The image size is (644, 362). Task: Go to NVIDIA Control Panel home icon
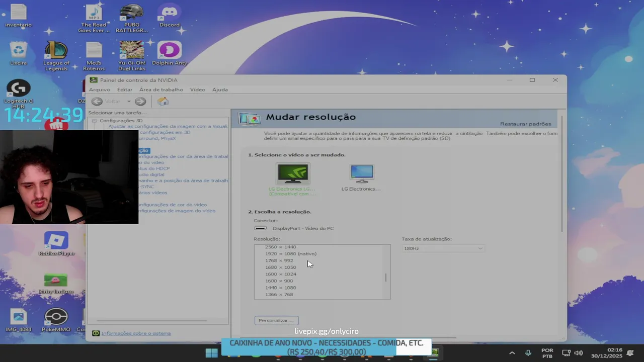(x=163, y=102)
